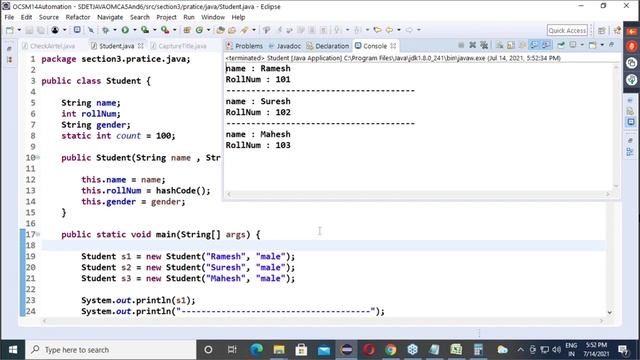Switch to the Javadoc tab

coord(284,46)
